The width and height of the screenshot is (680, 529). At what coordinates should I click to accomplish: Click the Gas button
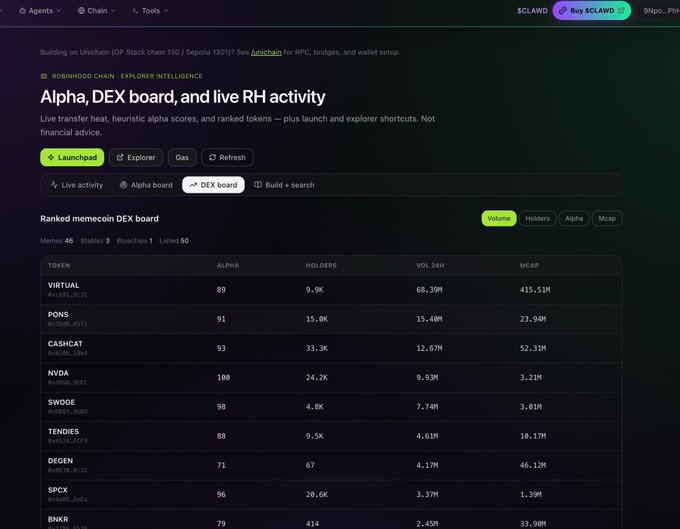coord(182,157)
